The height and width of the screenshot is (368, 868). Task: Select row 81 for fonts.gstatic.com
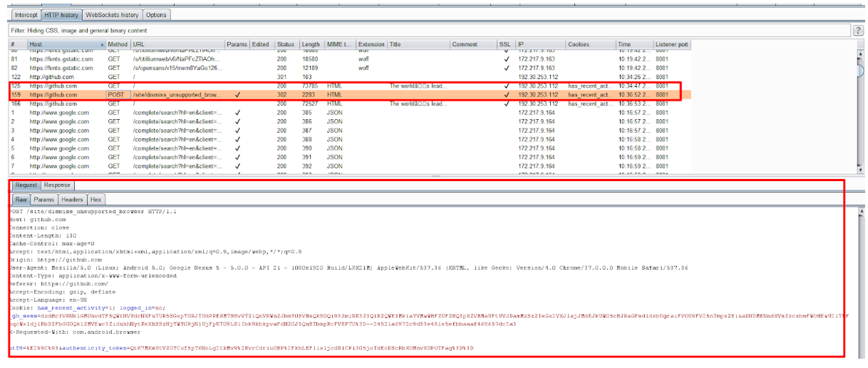click(x=349, y=59)
